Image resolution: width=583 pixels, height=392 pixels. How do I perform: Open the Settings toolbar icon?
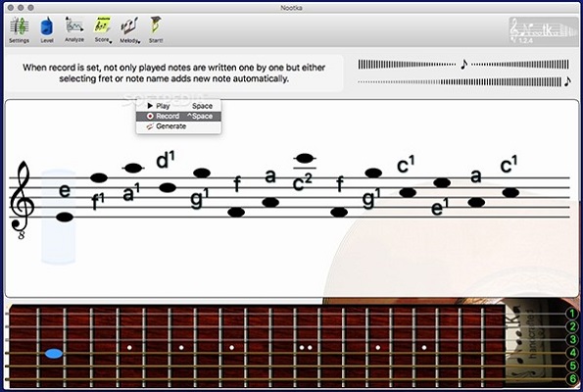(19, 29)
